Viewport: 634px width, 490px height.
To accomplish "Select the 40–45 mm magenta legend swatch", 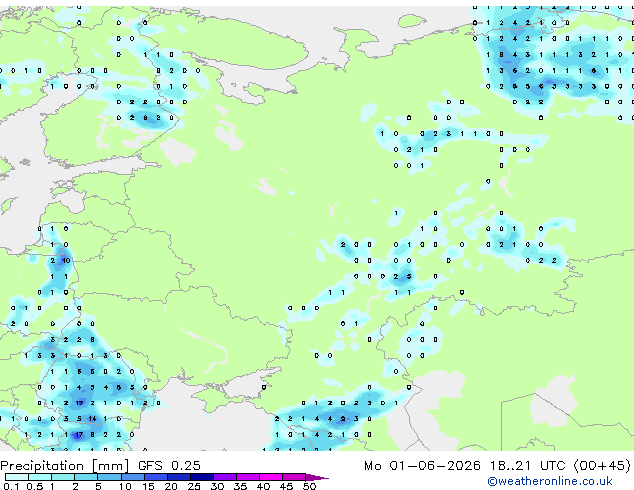I will point(271,477).
